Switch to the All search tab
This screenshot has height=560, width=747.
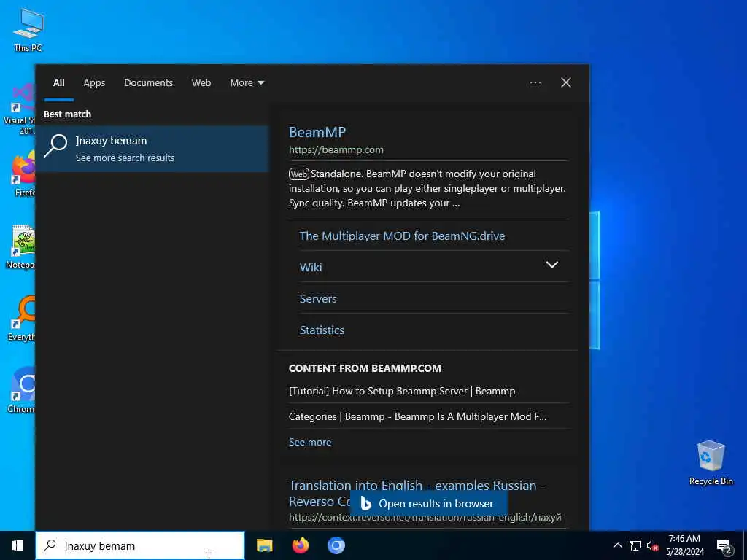tap(58, 83)
